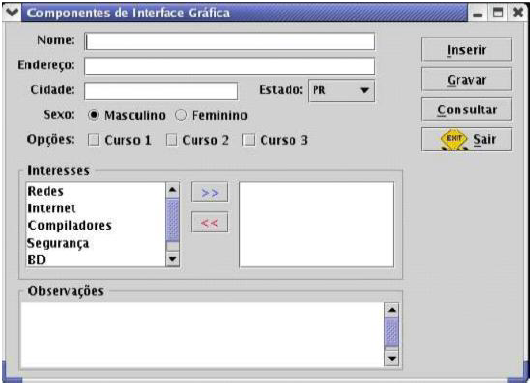Open the window menu arrow in title bar

coord(12,13)
